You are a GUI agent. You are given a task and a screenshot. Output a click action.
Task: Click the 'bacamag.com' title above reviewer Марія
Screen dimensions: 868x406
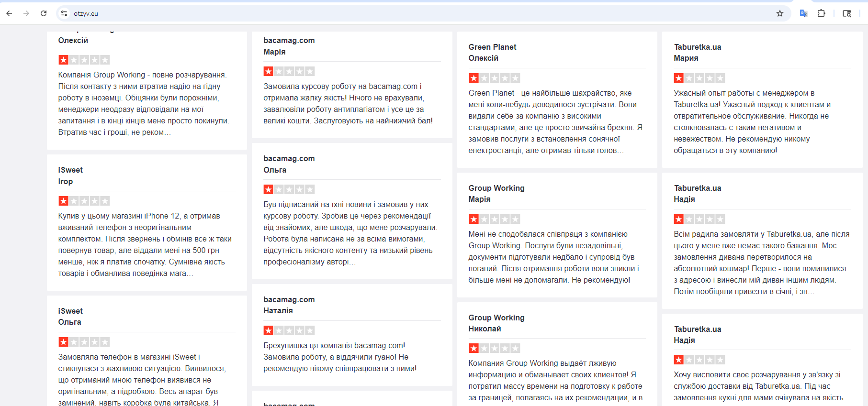[x=289, y=41]
